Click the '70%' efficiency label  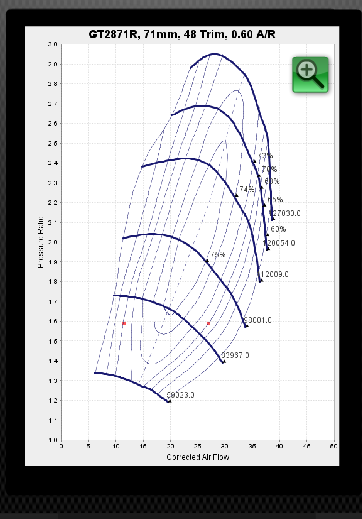269,169
